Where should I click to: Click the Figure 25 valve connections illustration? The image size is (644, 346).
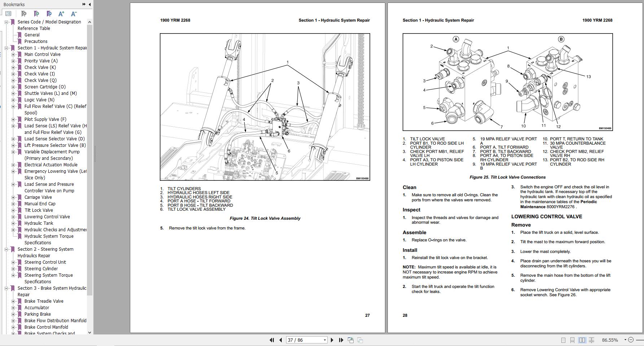(x=508, y=82)
